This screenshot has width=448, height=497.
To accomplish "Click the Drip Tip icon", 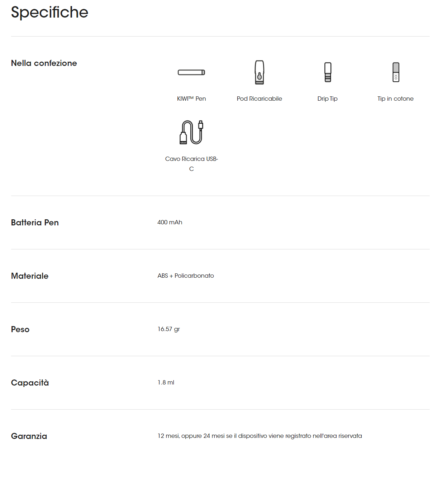I will (328, 72).
